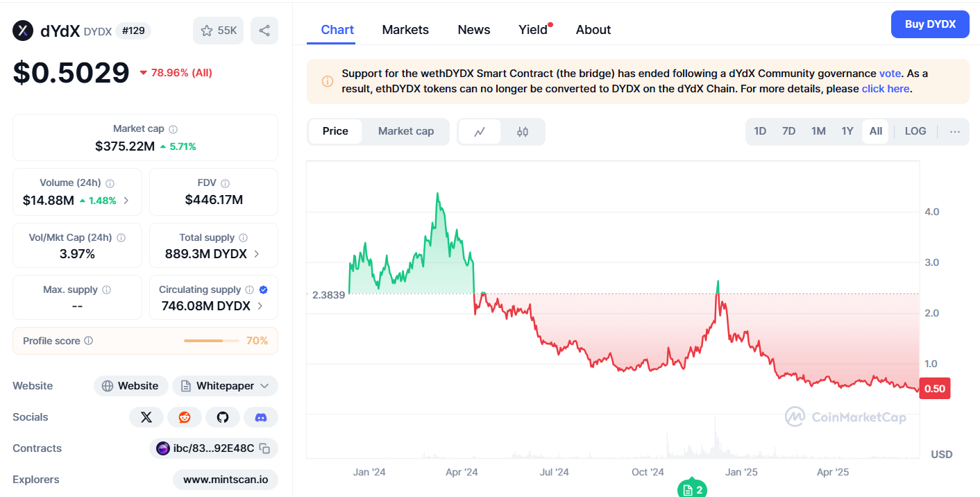Open the Discord social link
This screenshot has height=497, width=980.
pos(261,417)
